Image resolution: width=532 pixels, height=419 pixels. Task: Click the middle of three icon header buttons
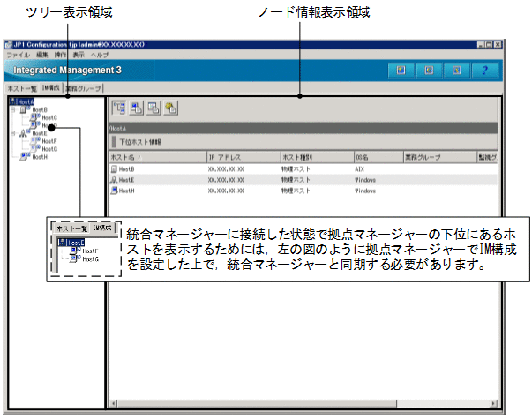coord(429,71)
